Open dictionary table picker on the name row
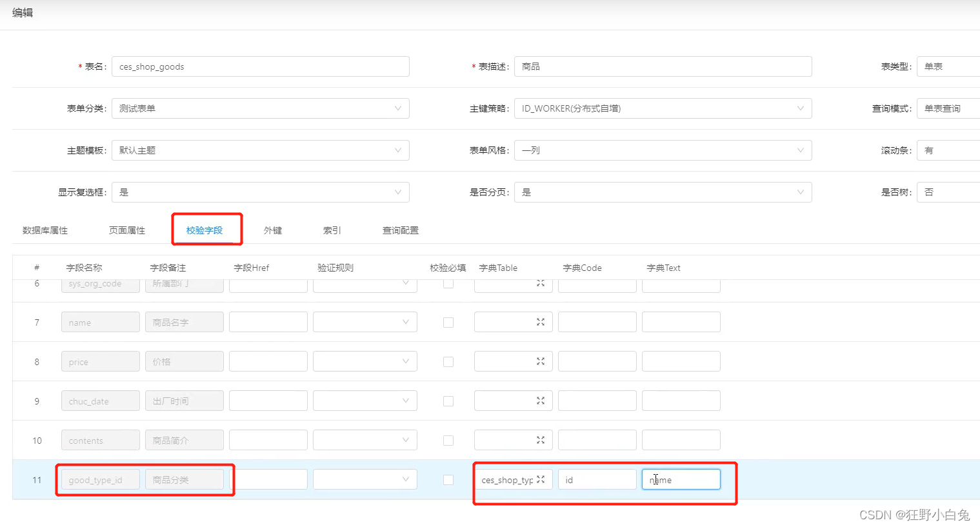Image resolution: width=980 pixels, height=527 pixels. 543,322
